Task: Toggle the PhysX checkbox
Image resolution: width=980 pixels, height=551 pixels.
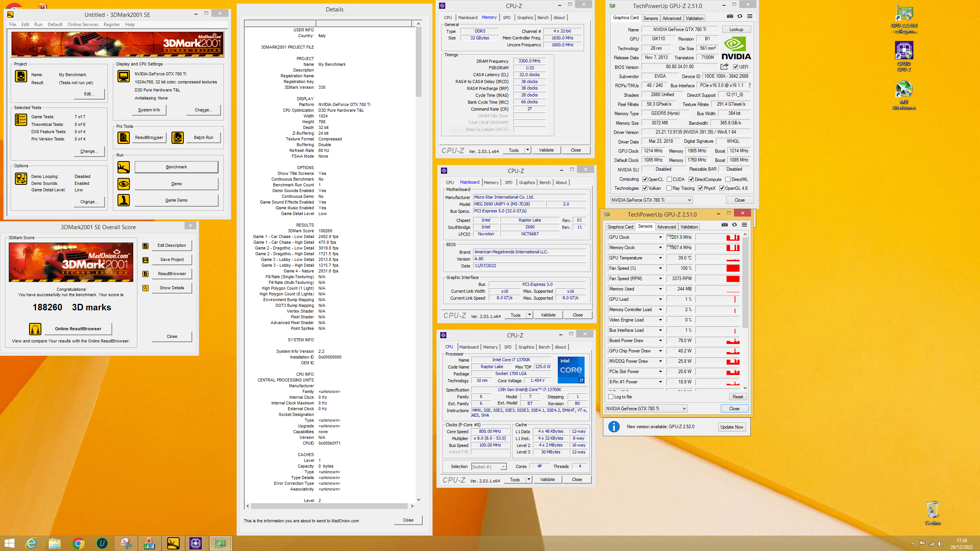Action: point(700,188)
